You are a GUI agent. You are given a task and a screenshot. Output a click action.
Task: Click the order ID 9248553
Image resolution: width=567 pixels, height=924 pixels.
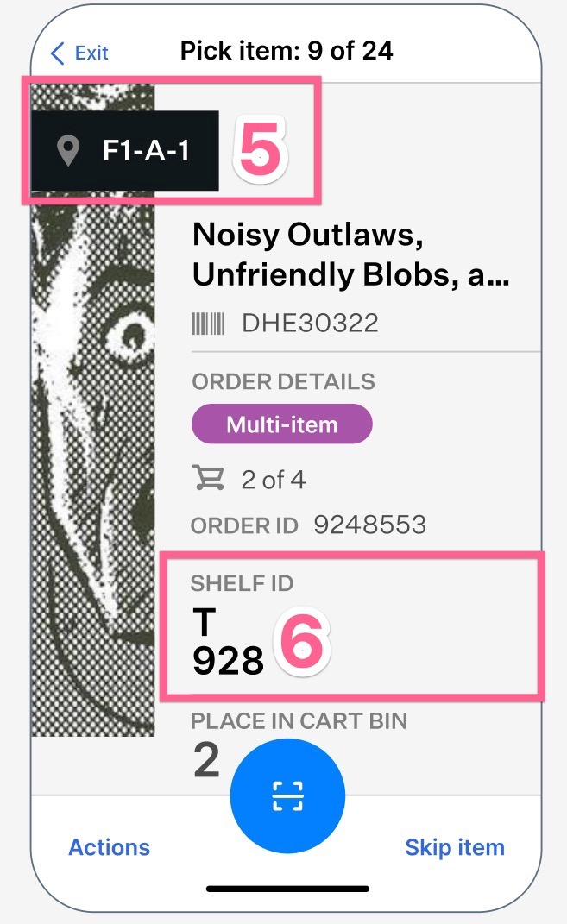pos(369,525)
